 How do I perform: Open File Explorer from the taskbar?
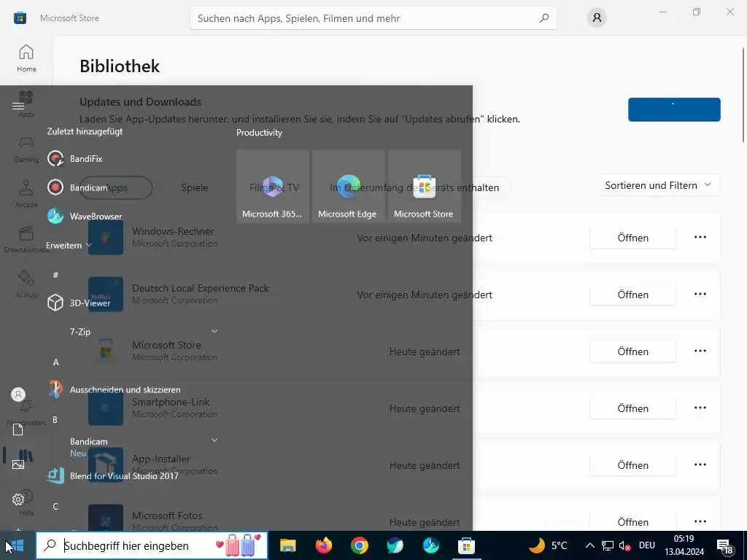pyautogui.click(x=287, y=545)
